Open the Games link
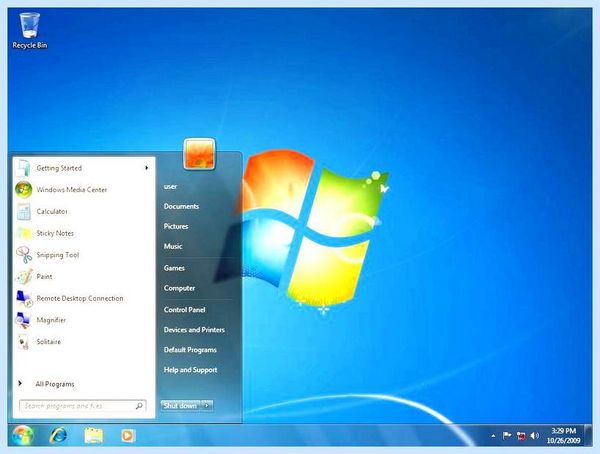Viewport: 600px width, 454px height. coord(174,268)
